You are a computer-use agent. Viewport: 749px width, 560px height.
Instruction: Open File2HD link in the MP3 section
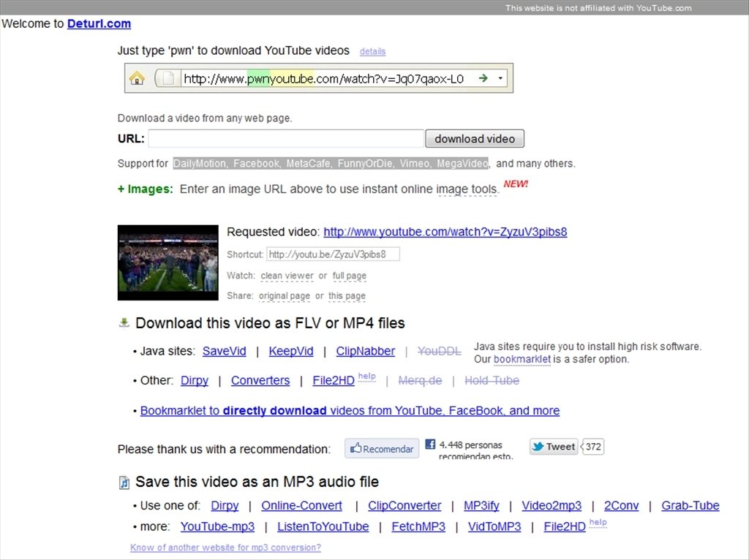tap(565, 526)
